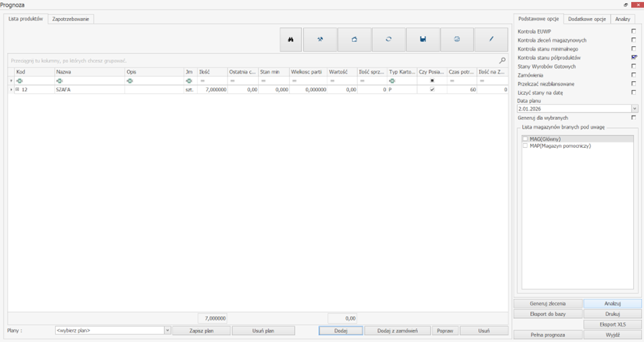Screen dimensions: 644x342
Task: Click the magnifier icon in grouping bar
Action: coord(502,61)
